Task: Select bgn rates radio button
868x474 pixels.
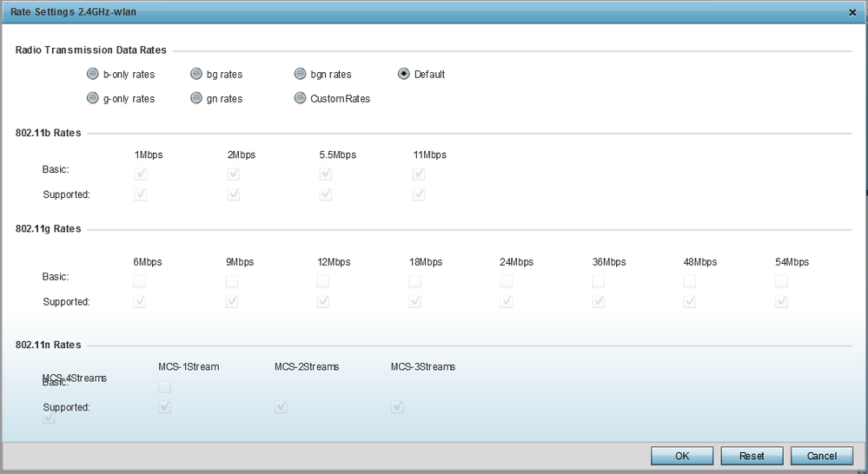Action: tap(301, 75)
